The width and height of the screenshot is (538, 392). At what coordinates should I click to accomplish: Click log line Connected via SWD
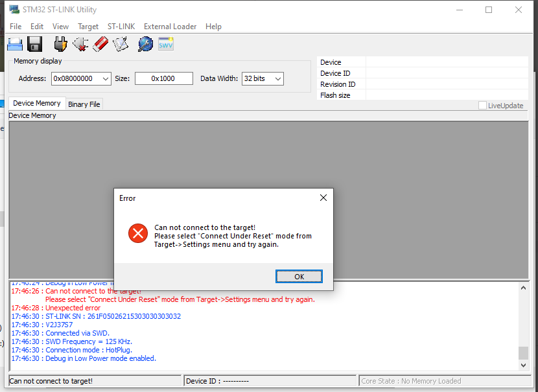[60, 333]
